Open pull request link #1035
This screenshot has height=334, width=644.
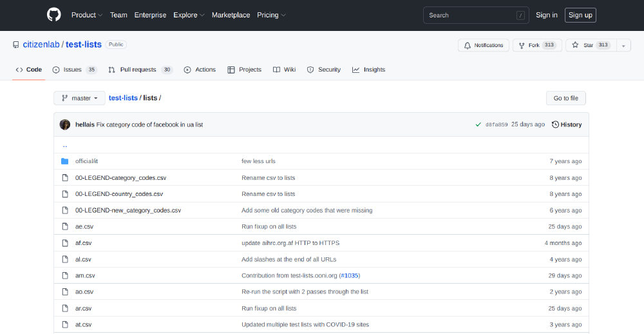pyautogui.click(x=350, y=275)
